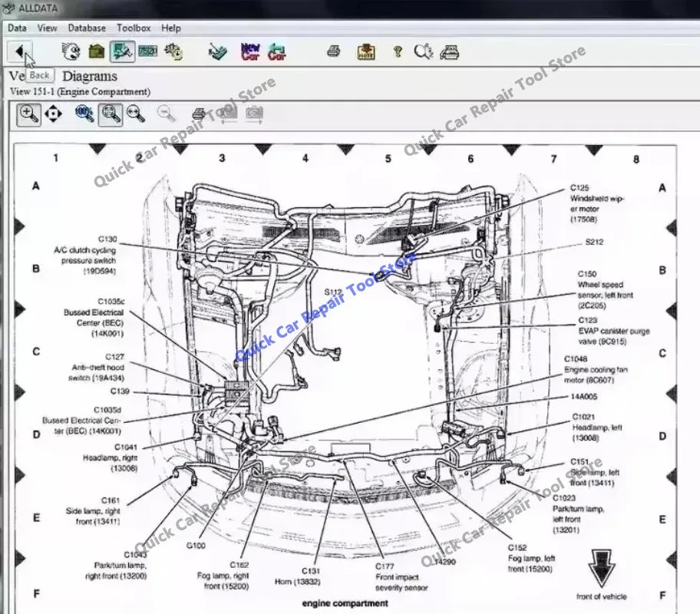
Task: Click the C130 A/C clutch cycling pressure switch label
Action: (85, 256)
